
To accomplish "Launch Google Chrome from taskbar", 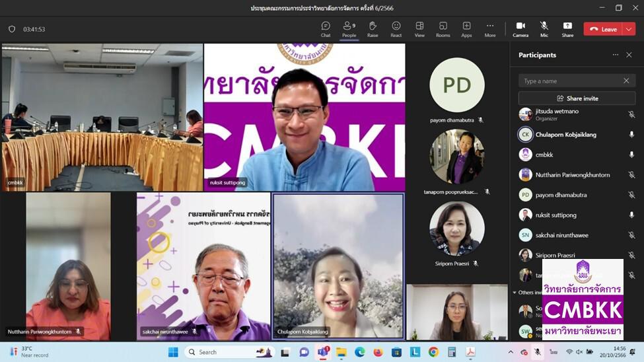I will (x=433, y=352).
